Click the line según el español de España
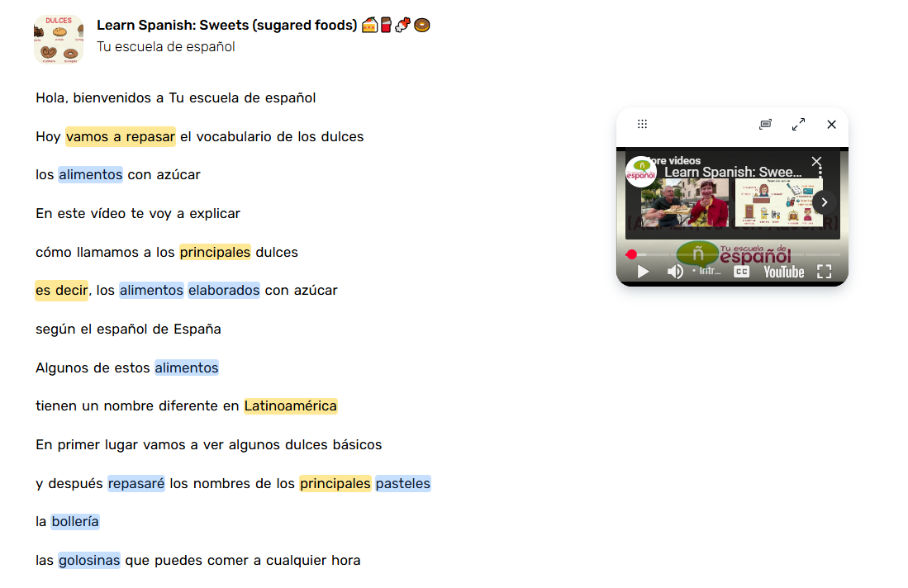This screenshot has height=588, width=908. (x=128, y=330)
